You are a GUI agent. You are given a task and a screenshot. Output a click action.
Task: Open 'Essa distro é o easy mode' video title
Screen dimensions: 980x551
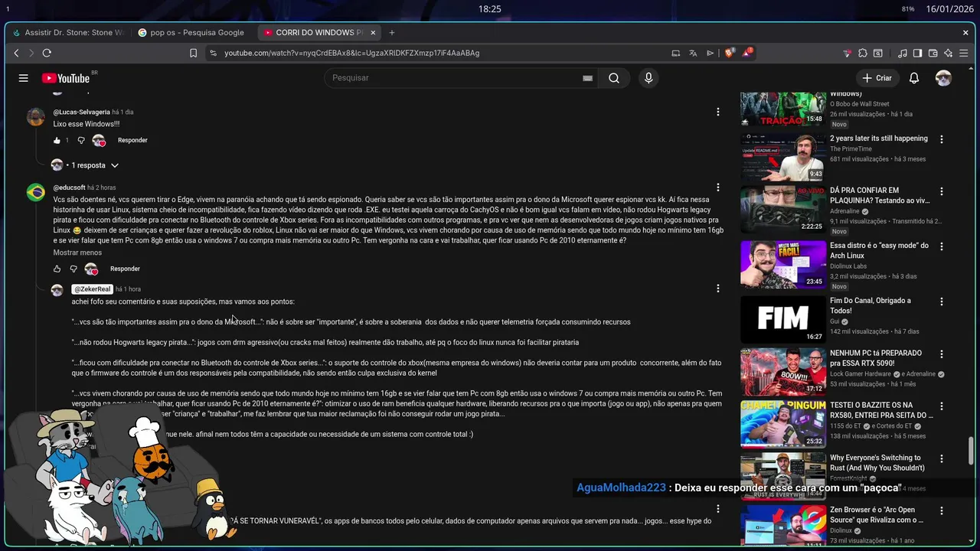[879, 250]
